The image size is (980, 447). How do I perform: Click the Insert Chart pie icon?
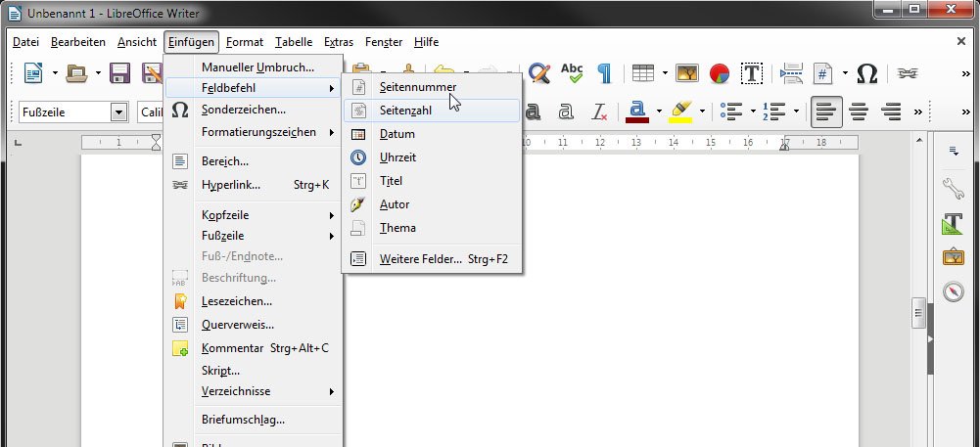coord(720,73)
